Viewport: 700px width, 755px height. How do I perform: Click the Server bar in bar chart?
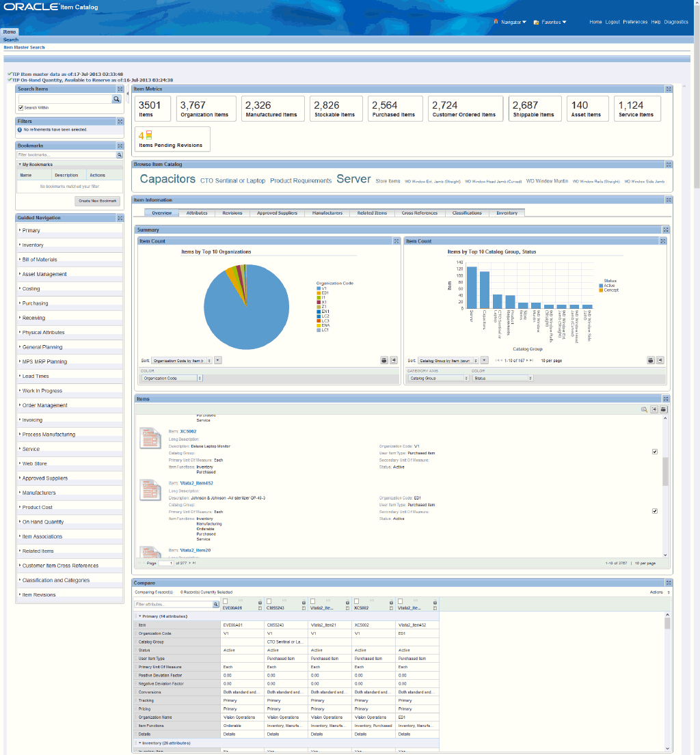pos(472,288)
